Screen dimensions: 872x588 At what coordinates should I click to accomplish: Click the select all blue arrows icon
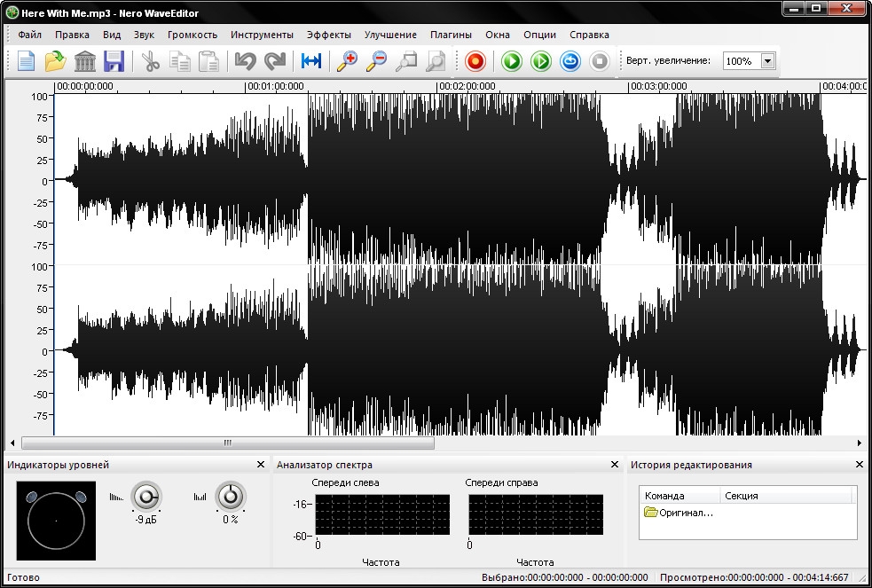click(x=311, y=61)
